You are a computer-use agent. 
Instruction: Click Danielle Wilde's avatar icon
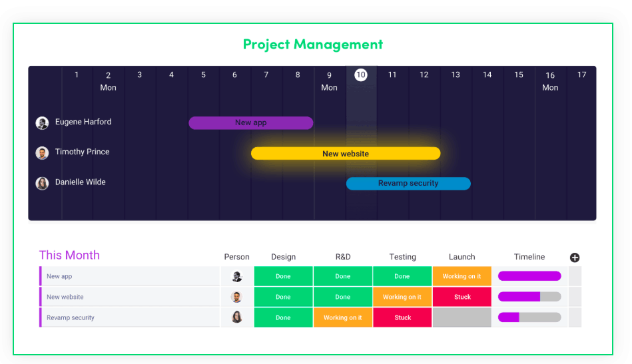[42, 183]
